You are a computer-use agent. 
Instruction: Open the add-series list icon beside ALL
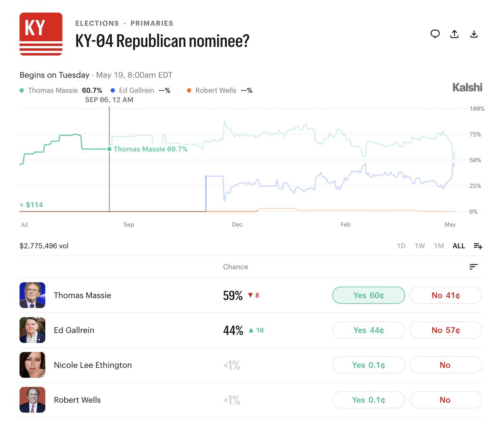tap(478, 246)
